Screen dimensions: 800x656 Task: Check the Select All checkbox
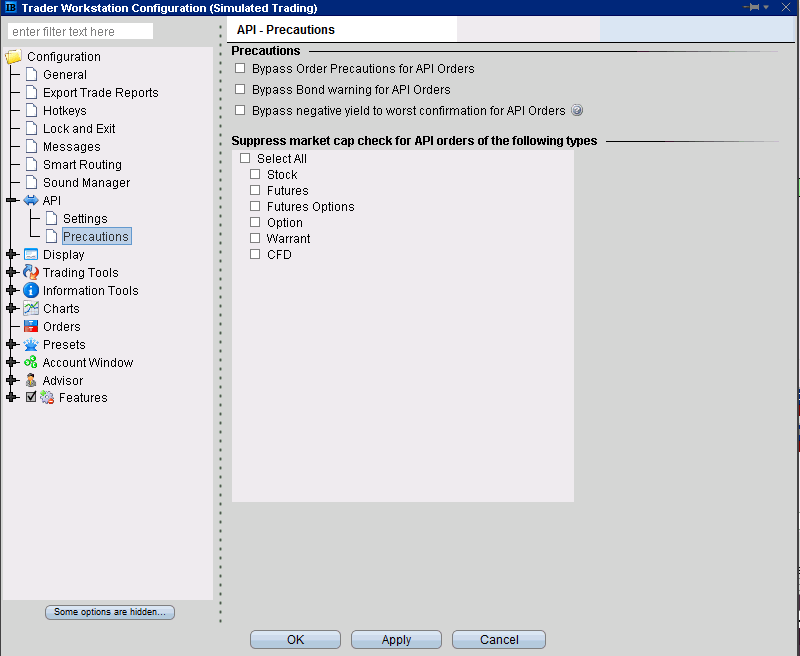tap(245, 158)
